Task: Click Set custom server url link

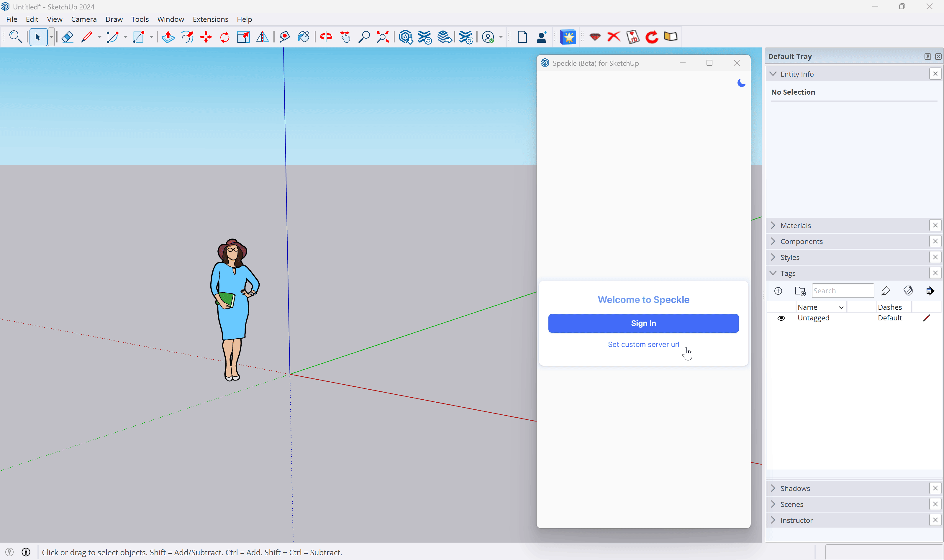Action: [643, 344]
